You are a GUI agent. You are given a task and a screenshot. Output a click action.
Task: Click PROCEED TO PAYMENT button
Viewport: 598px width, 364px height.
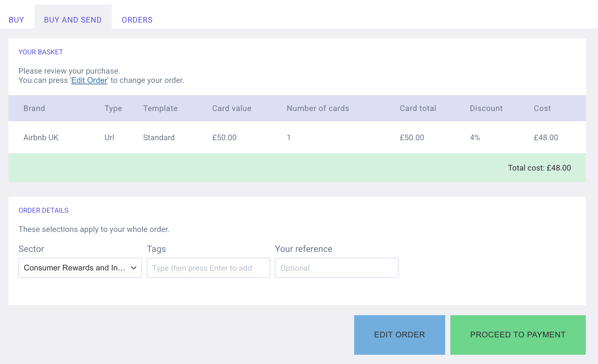click(517, 335)
